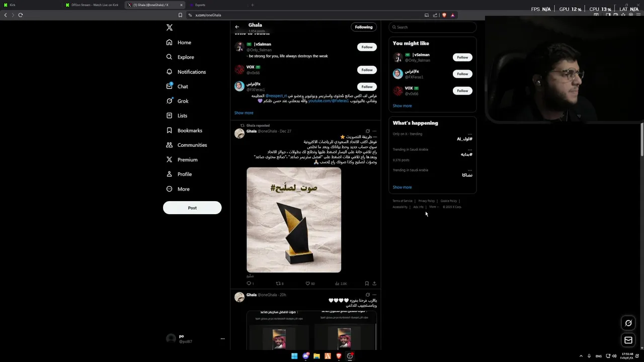Open options for the #بدايه trend

[x=470, y=149]
